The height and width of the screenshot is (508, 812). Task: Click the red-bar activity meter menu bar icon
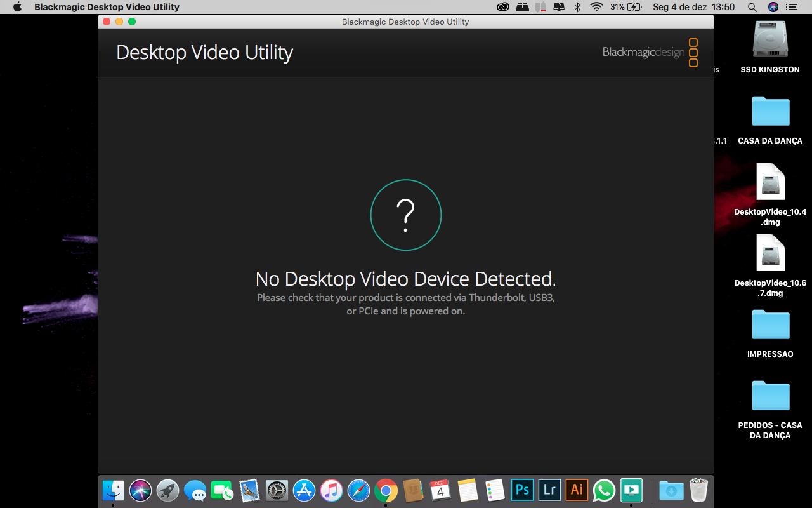[540, 7]
